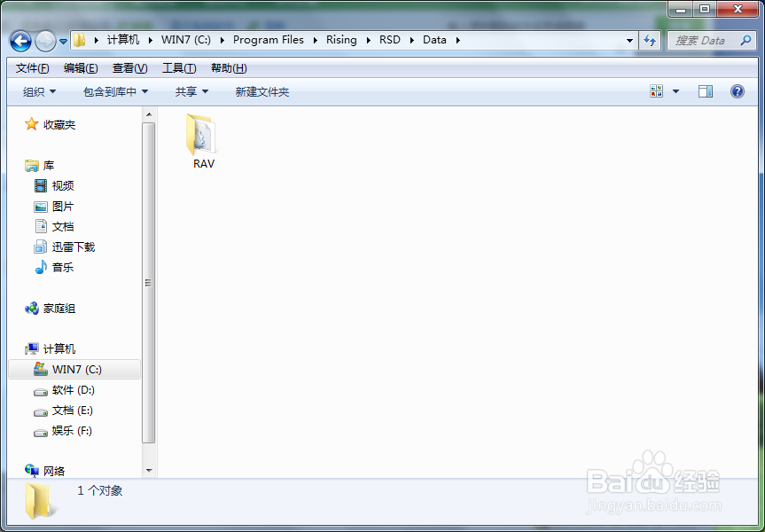Maximize the explorer window
Viewport: 765px width, 532px height.
[705, 9]
